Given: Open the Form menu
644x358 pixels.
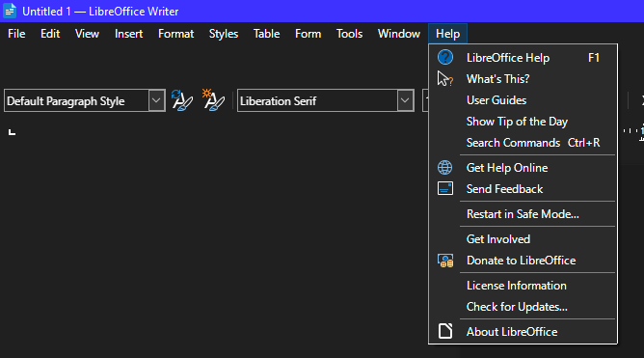Looking at the screenshot, I should coord(309,34).
